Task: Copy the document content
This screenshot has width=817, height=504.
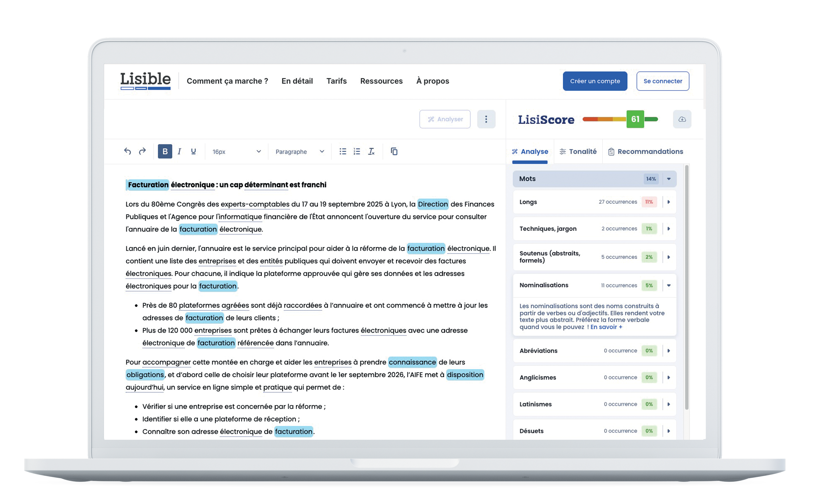Action: [394, 152]
